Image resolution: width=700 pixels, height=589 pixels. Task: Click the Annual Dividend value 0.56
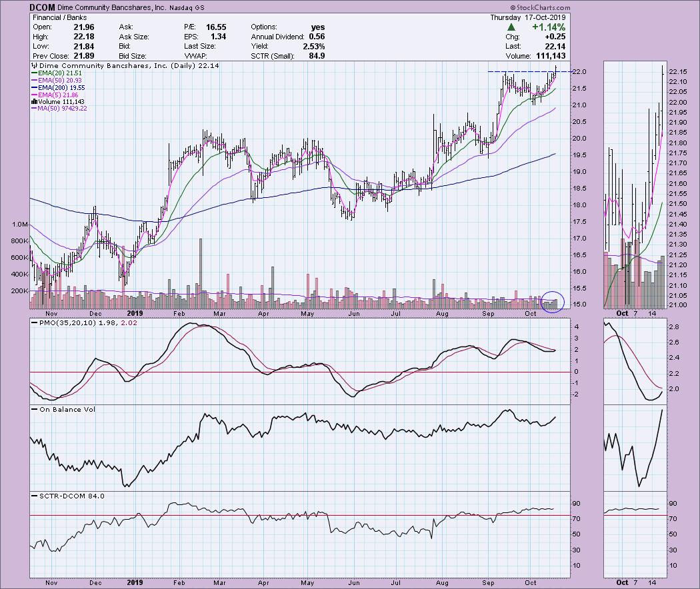[317, 37]
